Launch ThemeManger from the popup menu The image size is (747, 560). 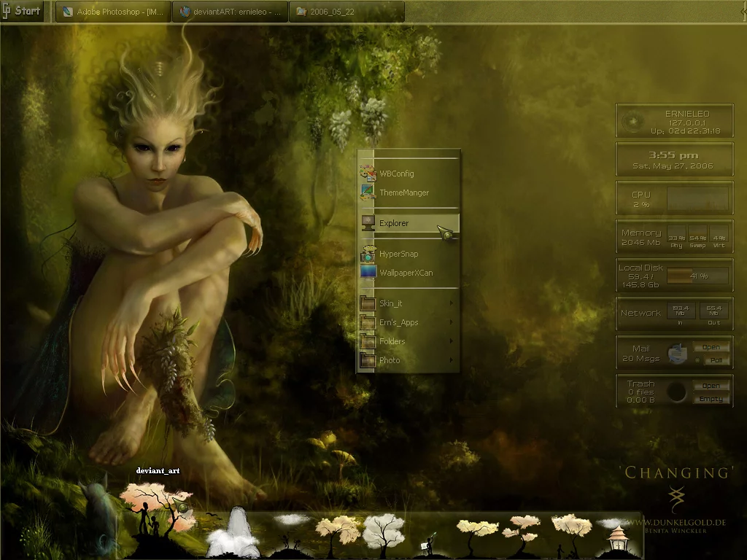pos(403,192)
